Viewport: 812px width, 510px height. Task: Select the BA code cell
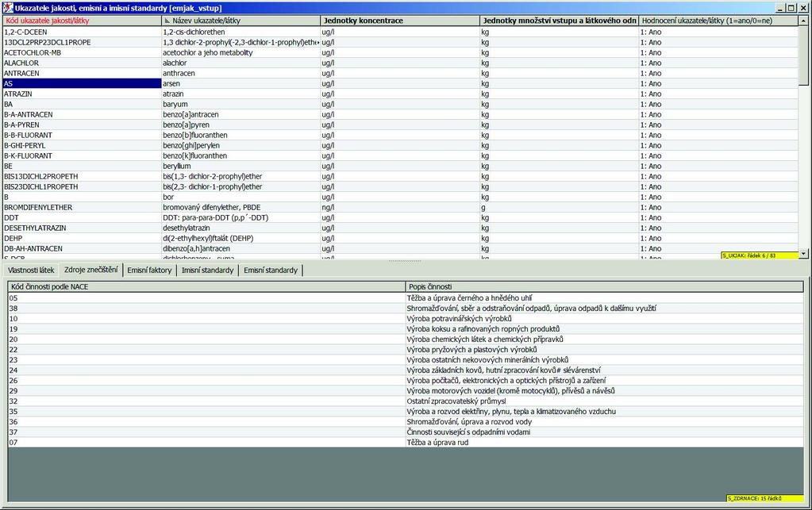click(82, 104)
